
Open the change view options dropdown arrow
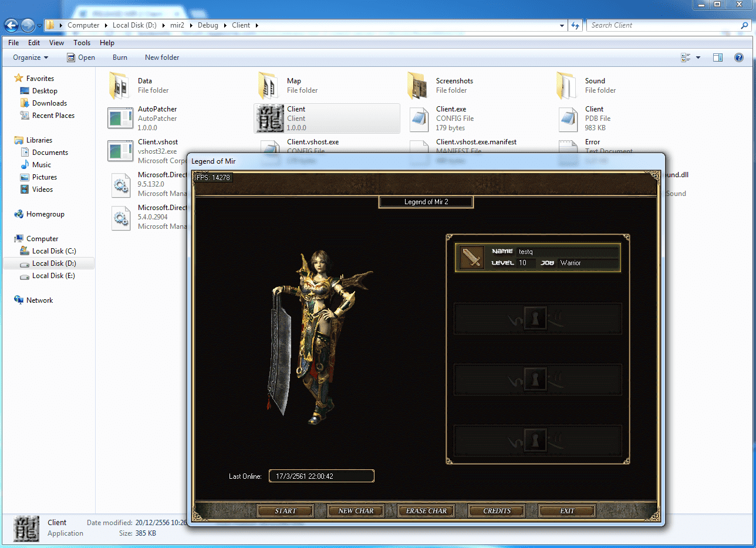point(698,57)
